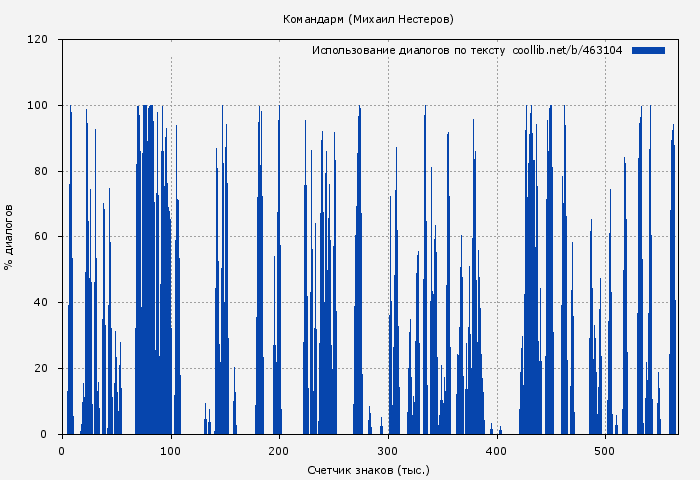Click the 0 tick on the vertical axis
The height and width of the screenshot is (480, 700).
point(44,434)
